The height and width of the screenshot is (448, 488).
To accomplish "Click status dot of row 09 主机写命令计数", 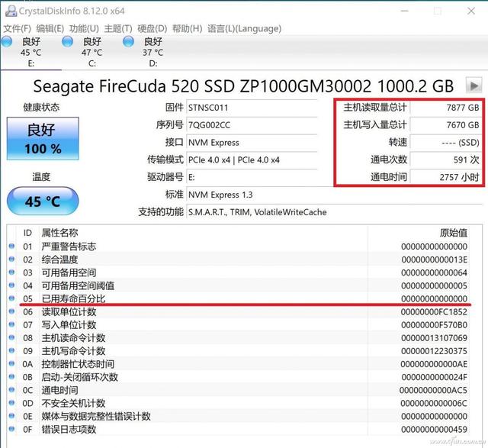I will tap(12, 350).
